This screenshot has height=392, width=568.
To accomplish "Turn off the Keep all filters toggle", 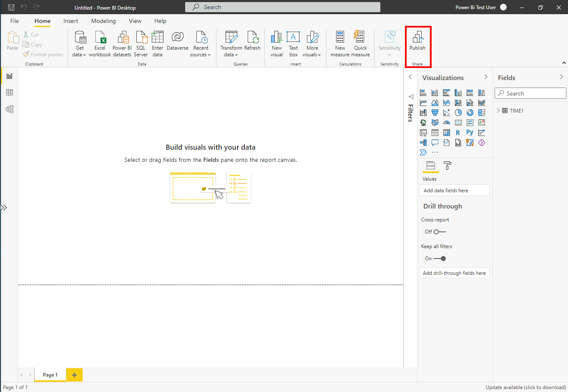I will pos(440,259).
